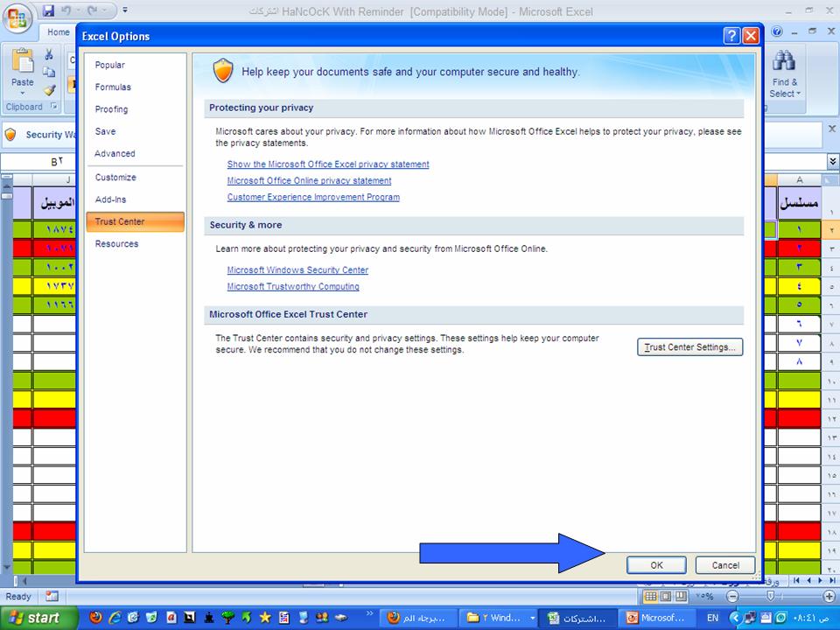Viewport: 840px width, 630px height.
Task: Open the Home ribbon tab
Action: point(59,32)
